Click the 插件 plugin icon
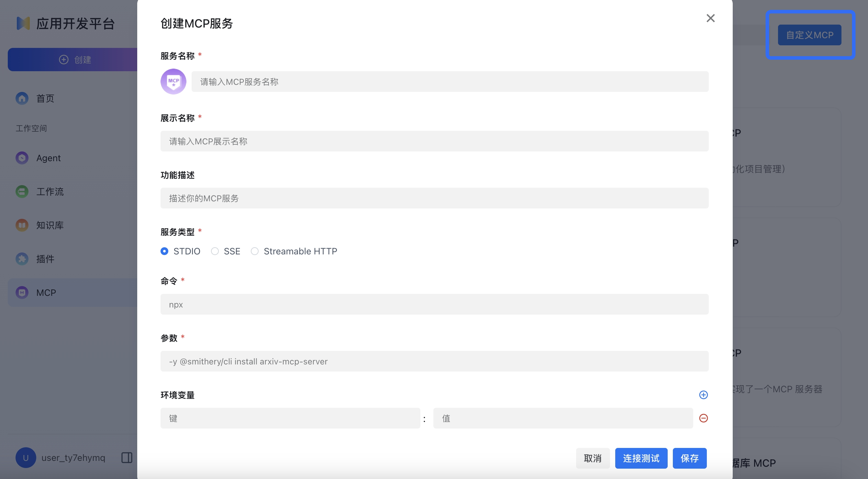Screen dimensions: 868x479 click(x=22, y=259)
